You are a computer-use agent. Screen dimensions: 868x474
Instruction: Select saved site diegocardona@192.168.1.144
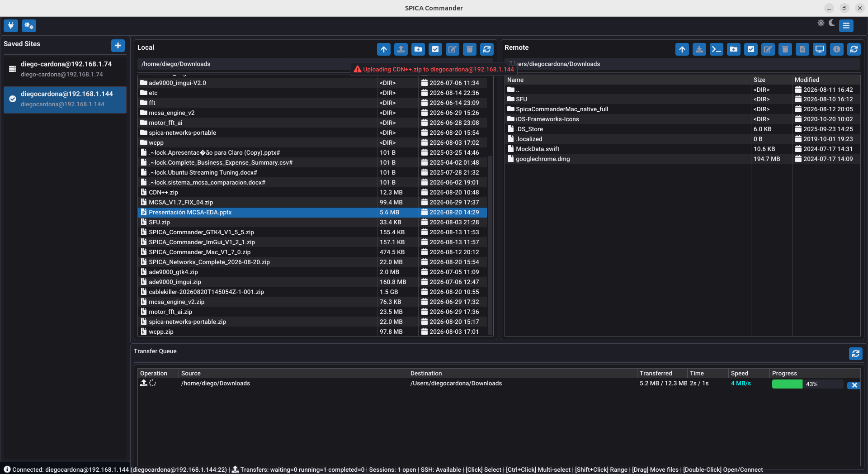point(65,99)
